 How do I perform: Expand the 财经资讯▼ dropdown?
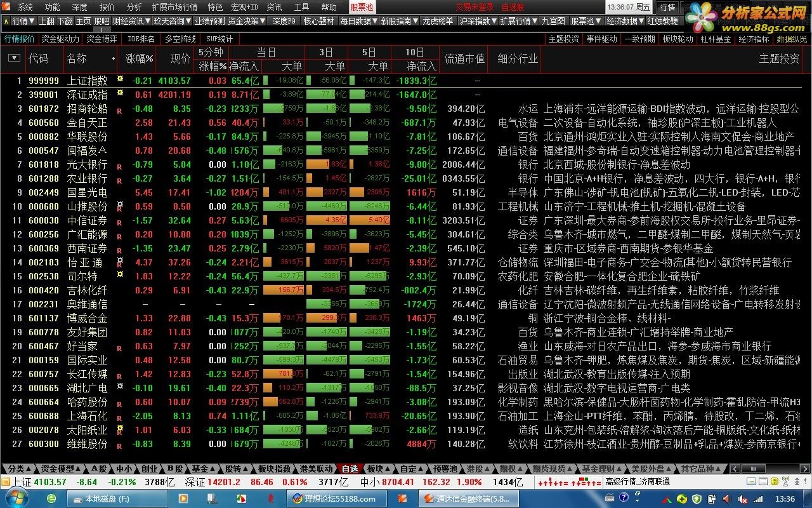(131, 21)
